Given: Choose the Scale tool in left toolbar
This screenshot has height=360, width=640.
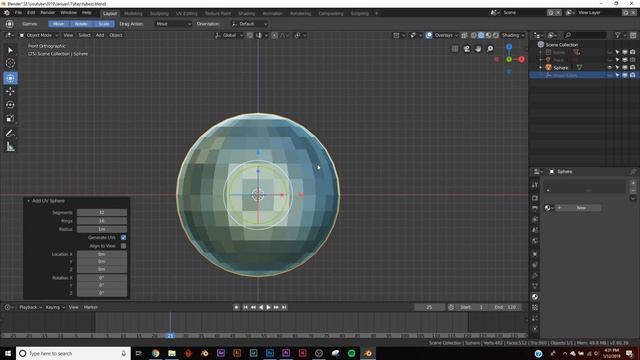Looking at the screenshot, I should click(10, 118).
